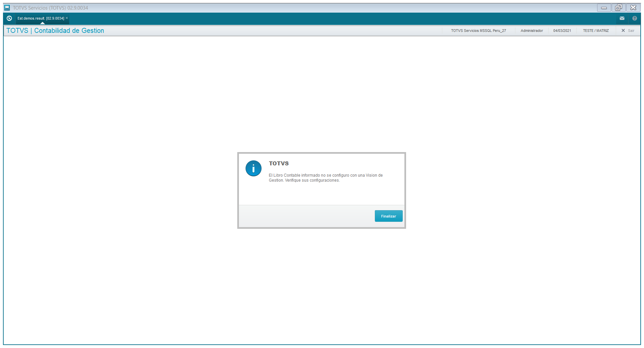
Task: Minimize the TOTVS Servicios window
Action: [604, 8]
